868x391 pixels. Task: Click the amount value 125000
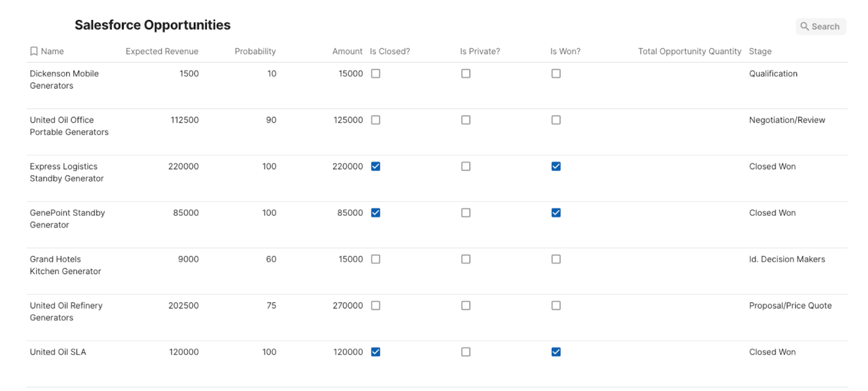tap(348, 120)
